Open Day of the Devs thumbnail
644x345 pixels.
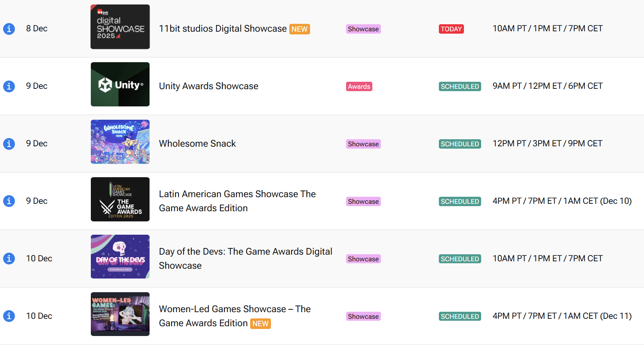coord(120,257)
